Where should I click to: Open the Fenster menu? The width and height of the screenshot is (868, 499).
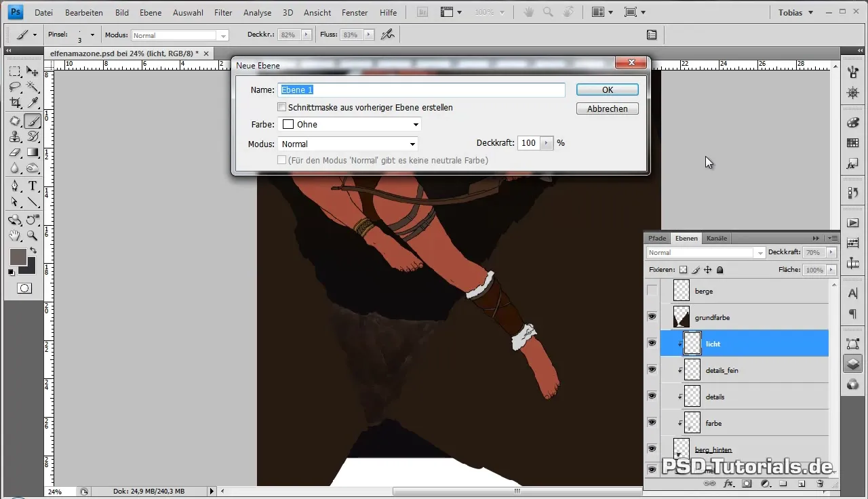[x=355, y=12]
